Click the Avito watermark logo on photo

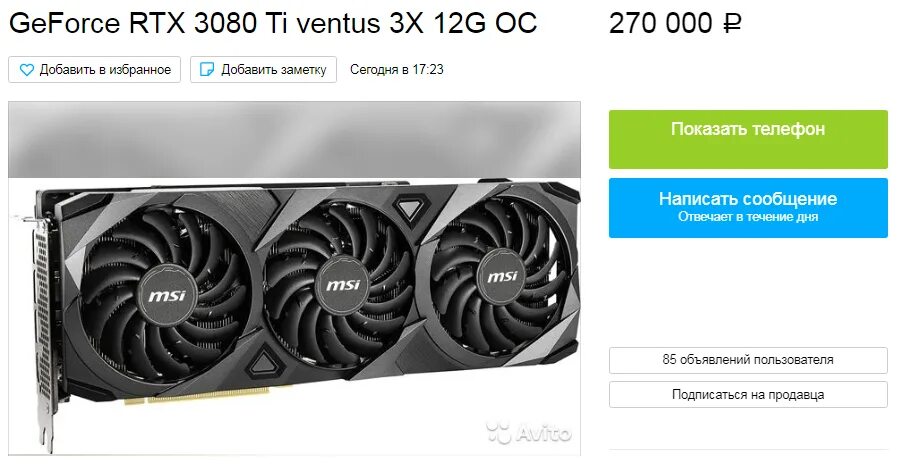529,432
